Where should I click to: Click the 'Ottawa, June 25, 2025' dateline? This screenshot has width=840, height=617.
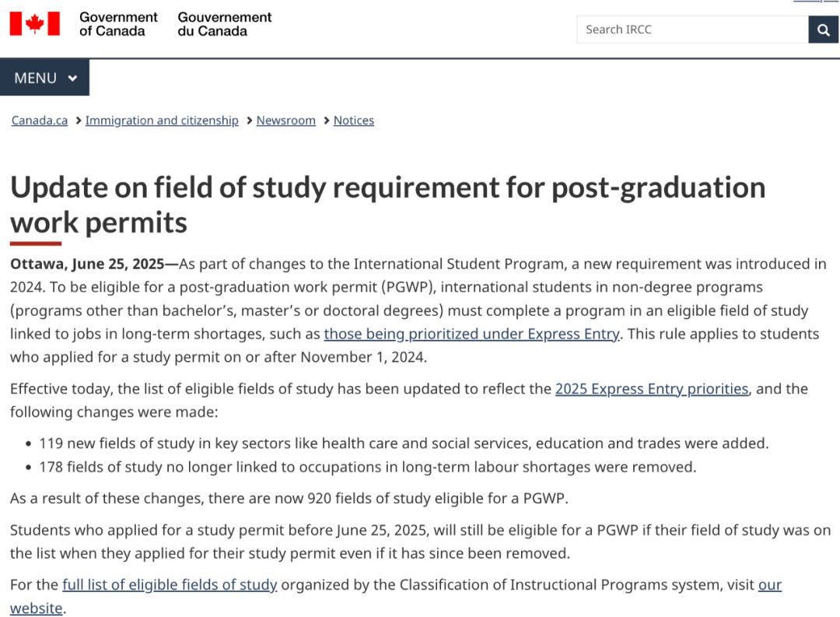87,265
